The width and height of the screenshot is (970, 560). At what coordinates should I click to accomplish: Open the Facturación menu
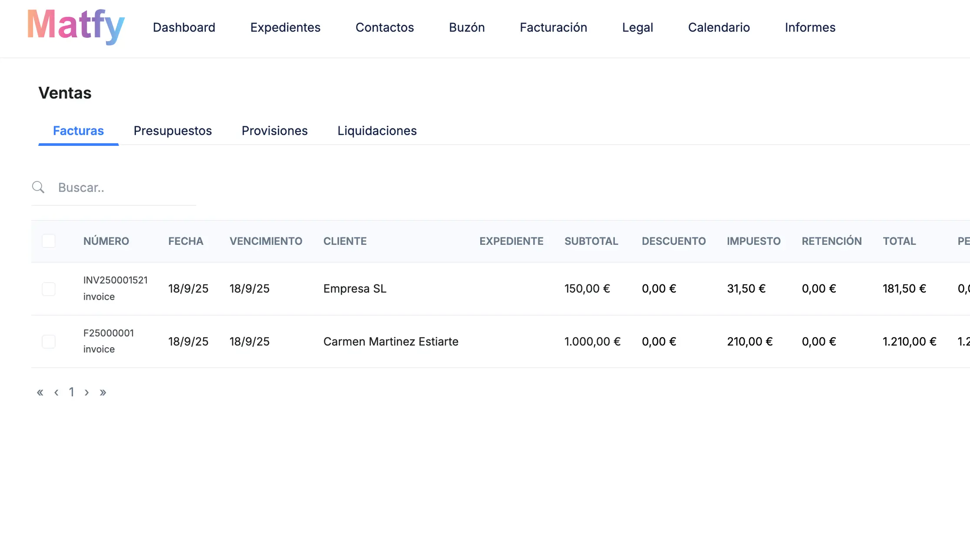coord(553,27)
